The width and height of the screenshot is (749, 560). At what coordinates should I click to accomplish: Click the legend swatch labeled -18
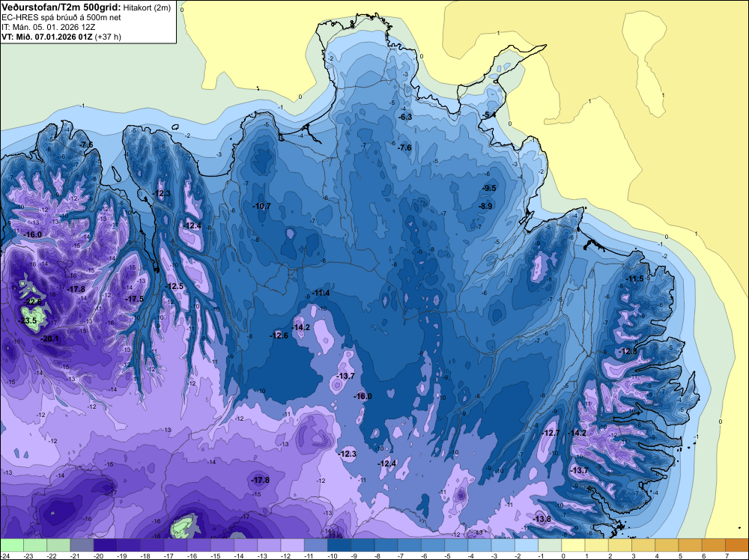152,545
